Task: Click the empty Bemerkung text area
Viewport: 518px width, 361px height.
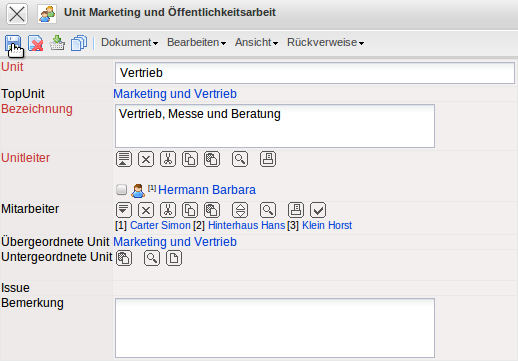Action: point(275,328)
